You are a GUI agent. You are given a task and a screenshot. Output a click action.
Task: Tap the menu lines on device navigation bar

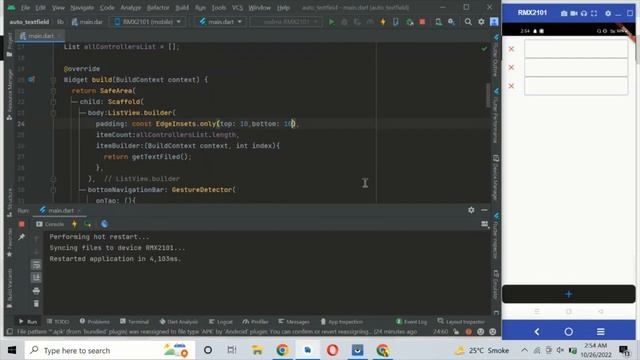click(x=600, y=332)
